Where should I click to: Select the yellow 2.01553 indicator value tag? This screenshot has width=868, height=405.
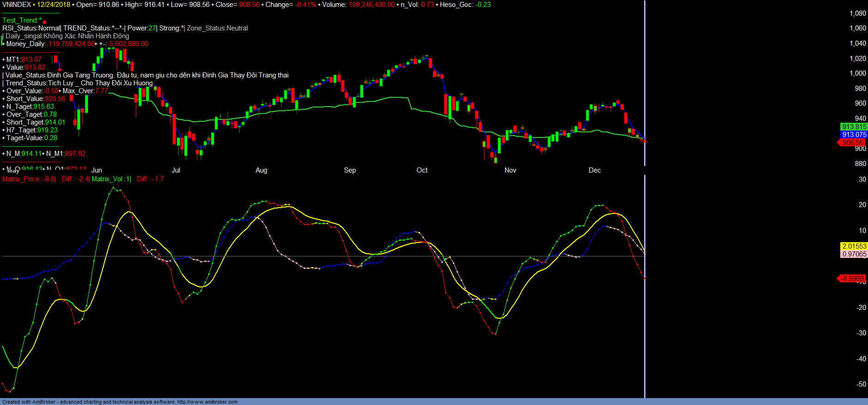pos(854,246)
